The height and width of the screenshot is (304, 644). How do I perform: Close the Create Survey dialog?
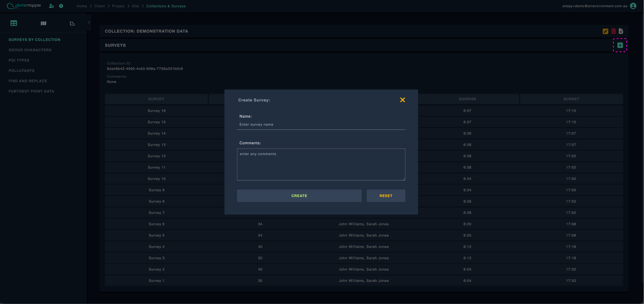tap(402, 100)
